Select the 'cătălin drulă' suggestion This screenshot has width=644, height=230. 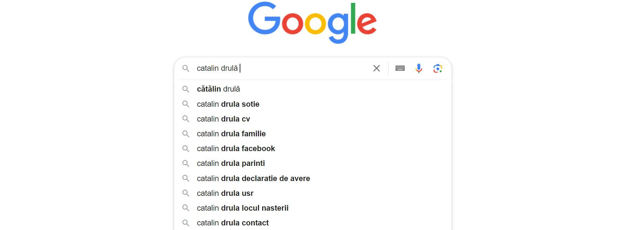(219, 89)
